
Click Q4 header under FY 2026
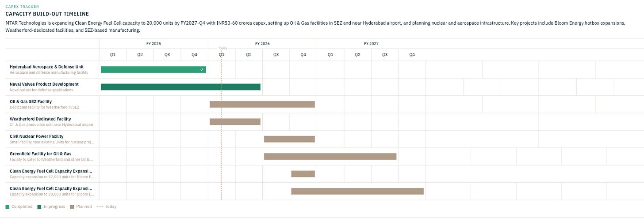(x=303, y=55)
